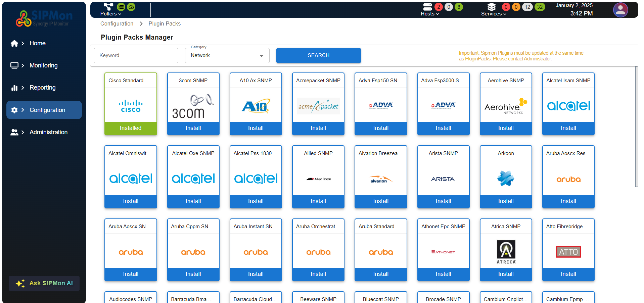Expand the Pollers dropdown menu
Screen dimensions: 644x303
[x=110, y=14]
